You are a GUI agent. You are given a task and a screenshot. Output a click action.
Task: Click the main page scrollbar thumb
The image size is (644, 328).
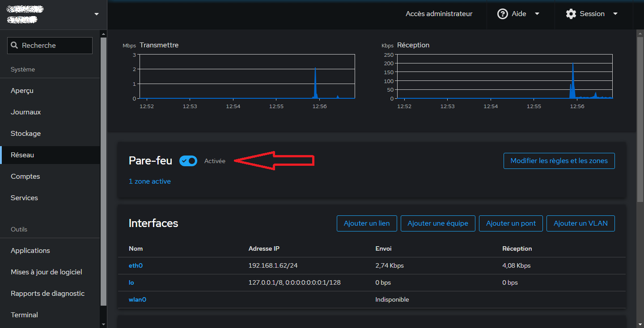click(640, 118)
